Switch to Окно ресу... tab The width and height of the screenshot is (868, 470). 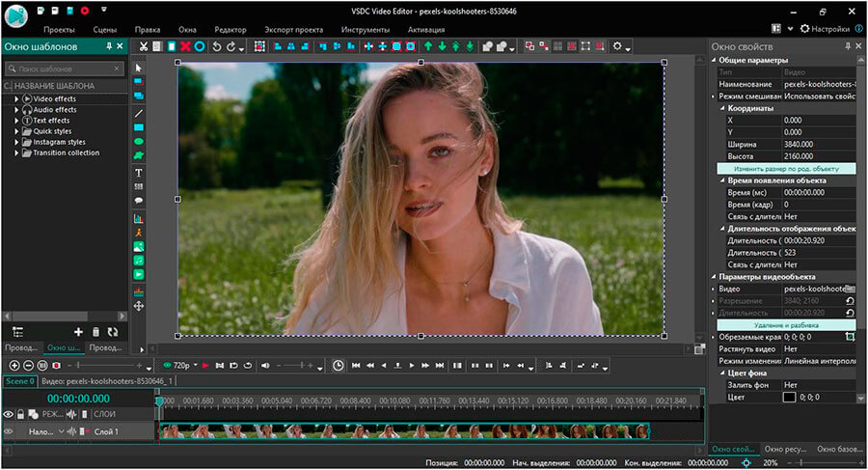point(785,449)
